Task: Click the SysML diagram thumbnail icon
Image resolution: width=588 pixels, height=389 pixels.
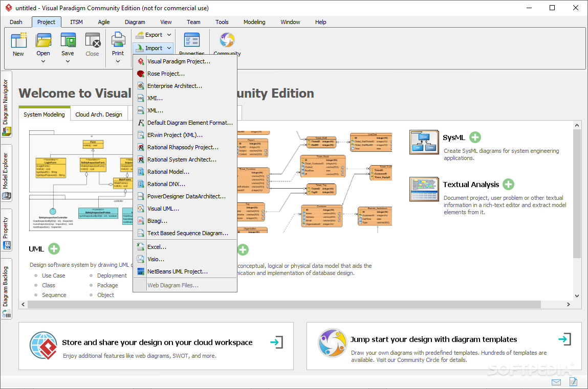Action: coord(424,142)
